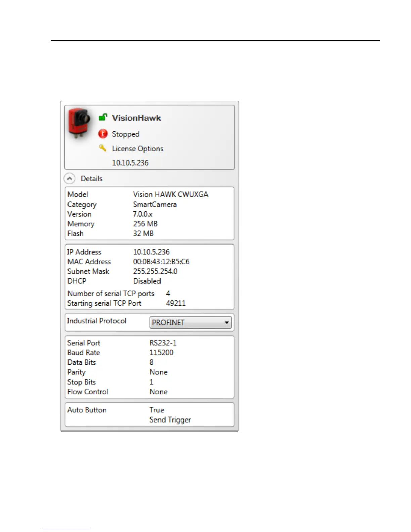Click the VisionHawk device name

(136, 118)
